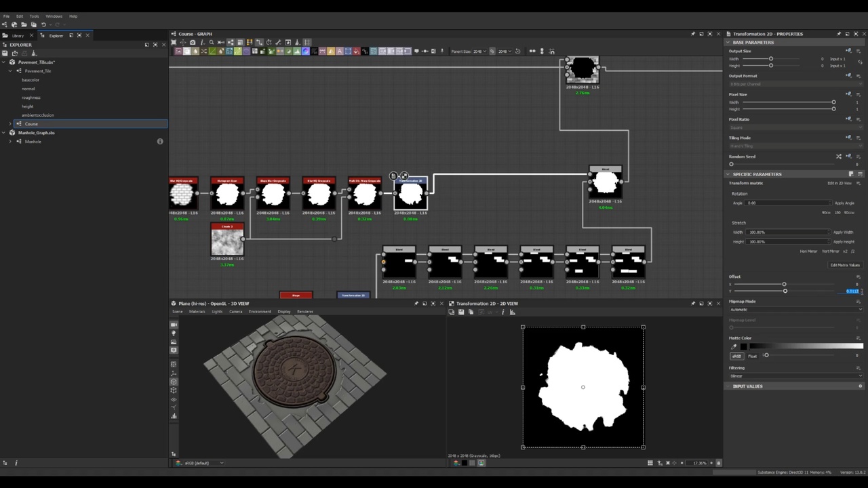Click the grid display icon in 2D view footer

click(650, 463)
